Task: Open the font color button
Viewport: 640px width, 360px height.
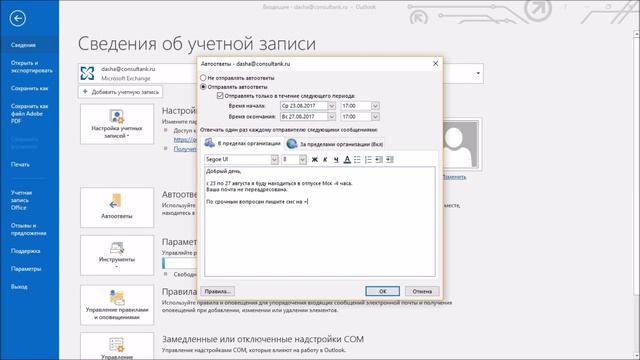Action: (x=347, y=160)
